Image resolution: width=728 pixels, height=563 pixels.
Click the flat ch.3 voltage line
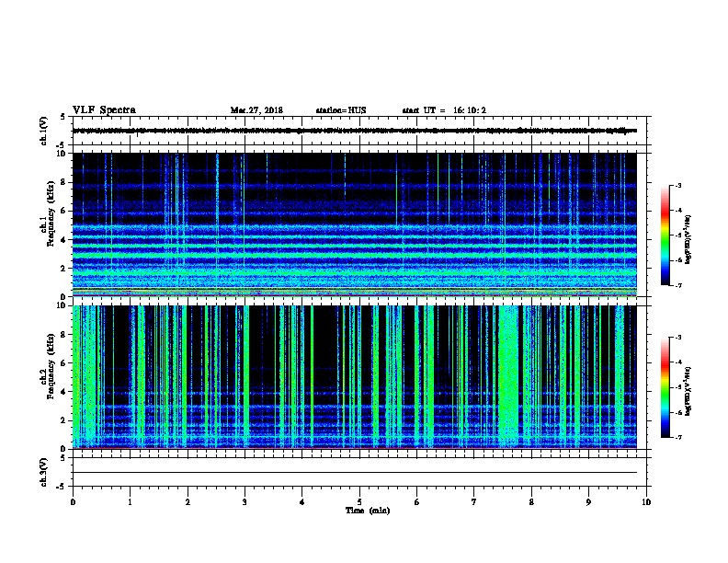354,473
